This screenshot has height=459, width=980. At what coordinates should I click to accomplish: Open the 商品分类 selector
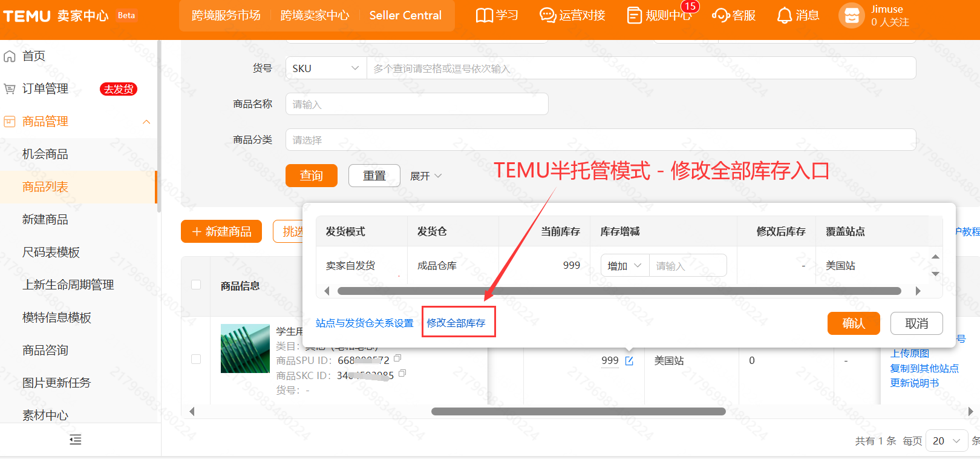(x=601, y=140)
